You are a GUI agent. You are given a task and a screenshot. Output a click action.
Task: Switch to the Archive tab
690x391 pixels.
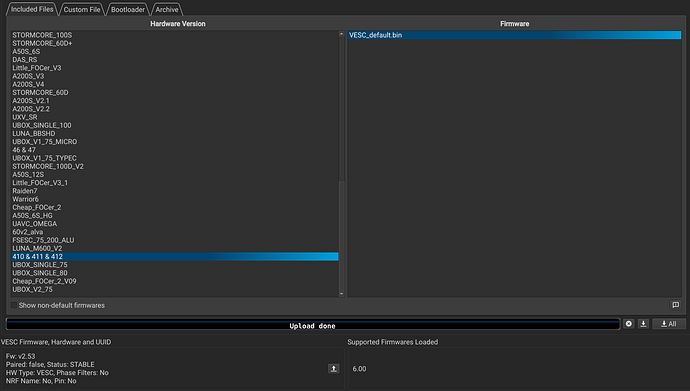coord(167,9)
